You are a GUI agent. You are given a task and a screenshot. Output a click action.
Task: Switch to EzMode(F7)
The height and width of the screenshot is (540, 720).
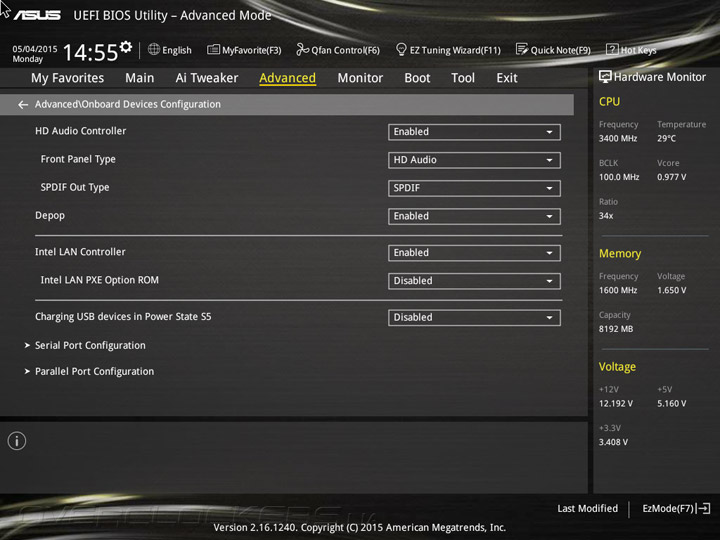[x=668, y=508]
